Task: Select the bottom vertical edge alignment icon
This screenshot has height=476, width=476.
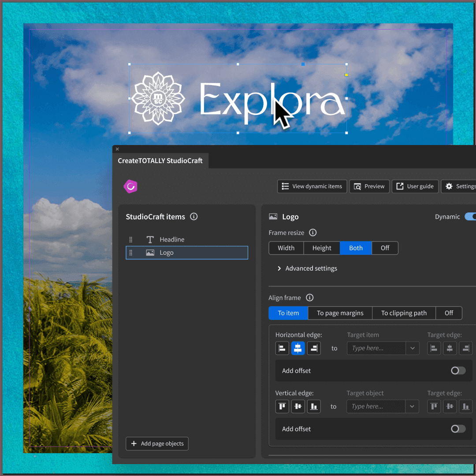Action: (314, 406)
